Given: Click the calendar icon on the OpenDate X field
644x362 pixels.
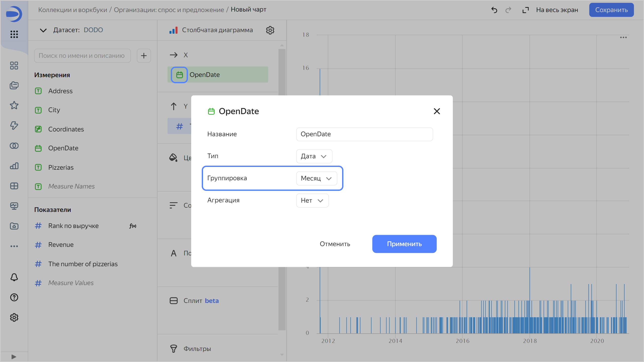Looking at the screenshot, I should pyautogui.click(x=179, y=75).
